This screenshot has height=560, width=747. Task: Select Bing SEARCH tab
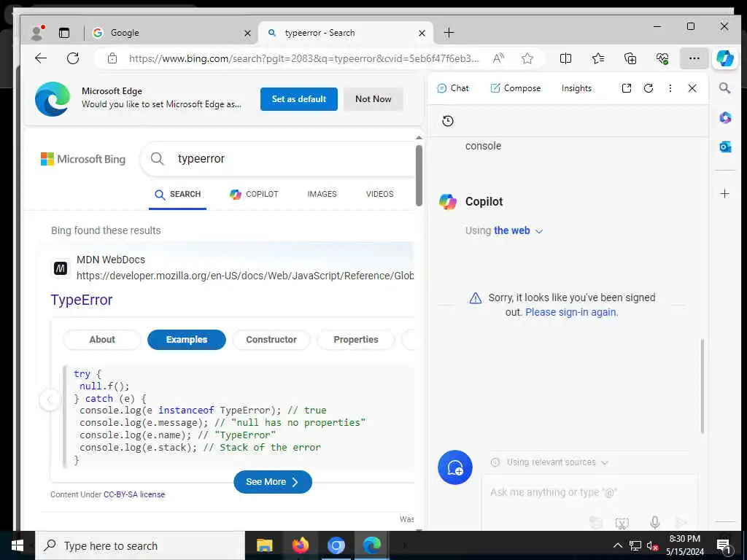coord(177,194)
